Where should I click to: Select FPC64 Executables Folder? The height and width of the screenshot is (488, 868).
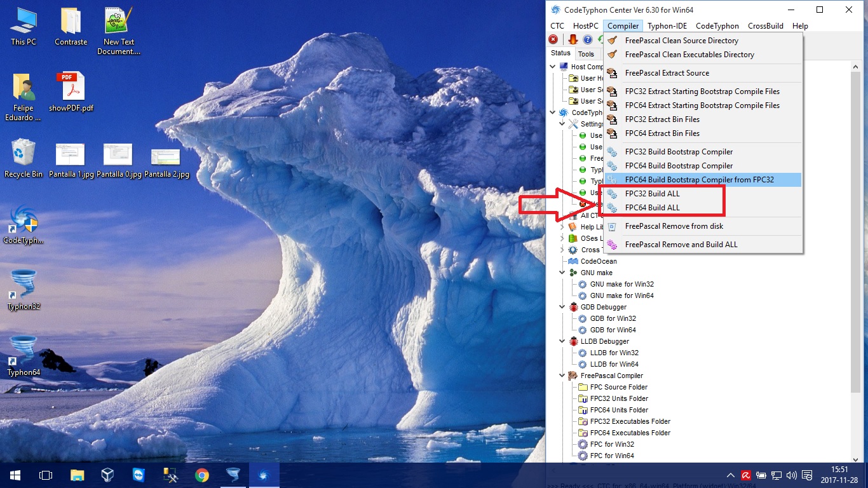click(630, 433)
